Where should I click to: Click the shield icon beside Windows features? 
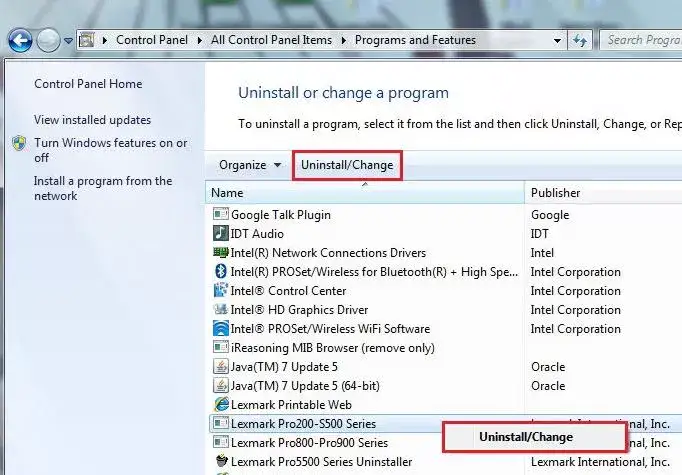coord(19,143)
